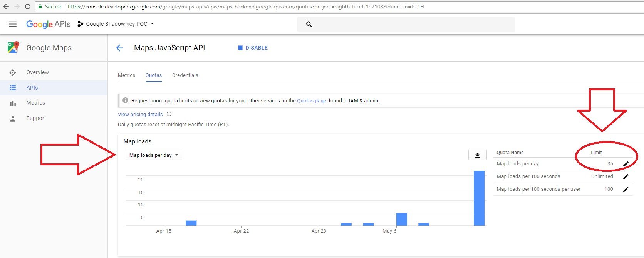Click inside the top search field
This screenshot has height=258, width=644.
click(406, 24)
